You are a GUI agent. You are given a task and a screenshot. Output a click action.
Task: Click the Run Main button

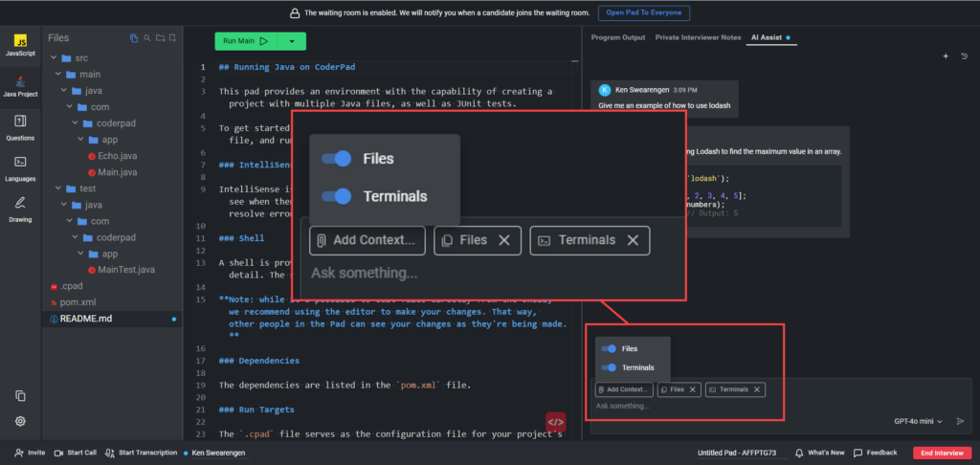pyautogui.click(x=246, y=41)
